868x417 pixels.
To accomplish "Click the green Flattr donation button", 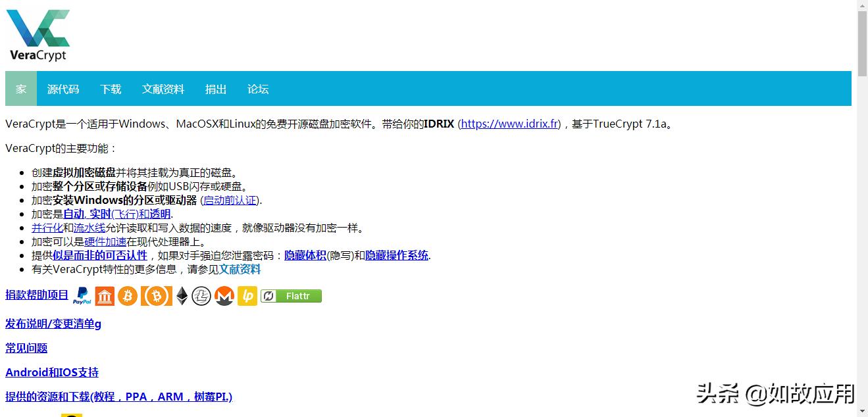I will pyautogui.click(x=290, y=296).
